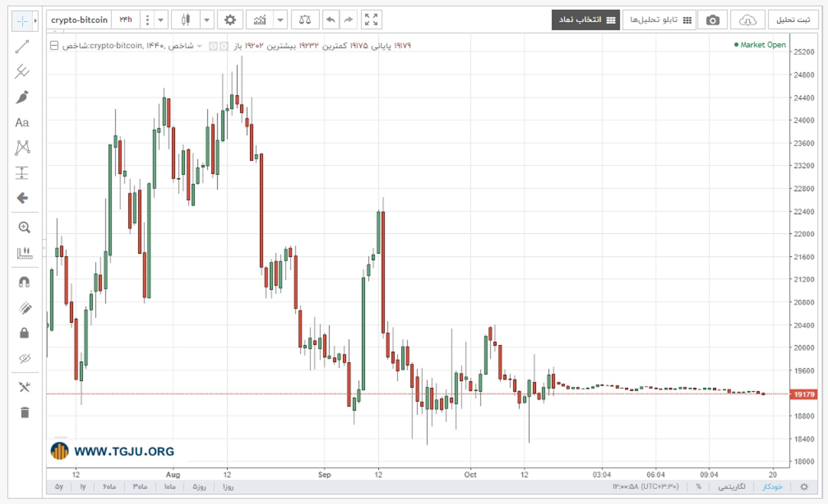Select the 5y time range

[59, 486]
